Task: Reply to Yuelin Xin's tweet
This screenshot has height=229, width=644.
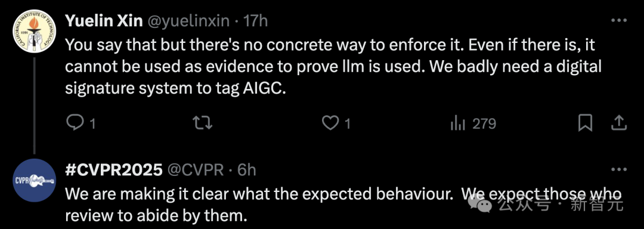Action: (75, 123)
